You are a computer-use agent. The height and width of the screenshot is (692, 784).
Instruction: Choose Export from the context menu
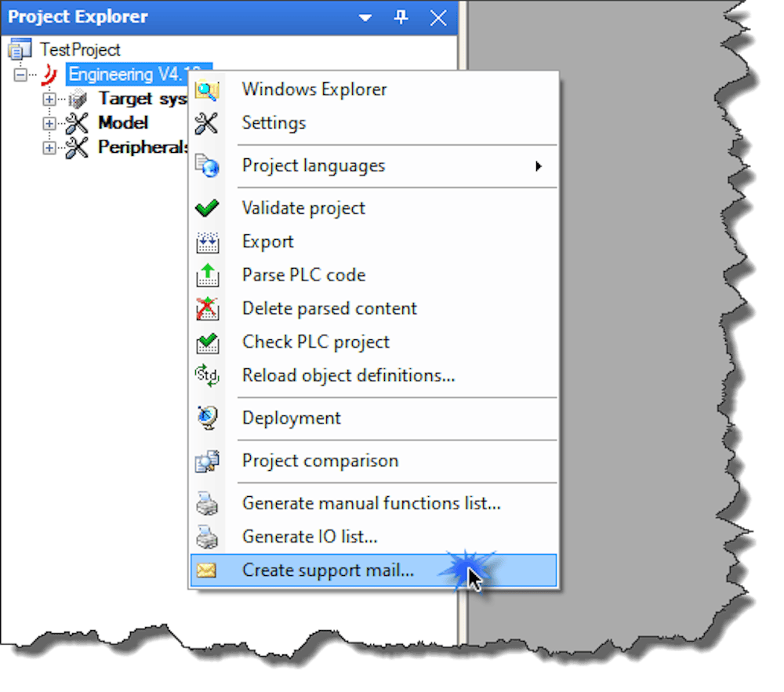[x=267, y=241]
